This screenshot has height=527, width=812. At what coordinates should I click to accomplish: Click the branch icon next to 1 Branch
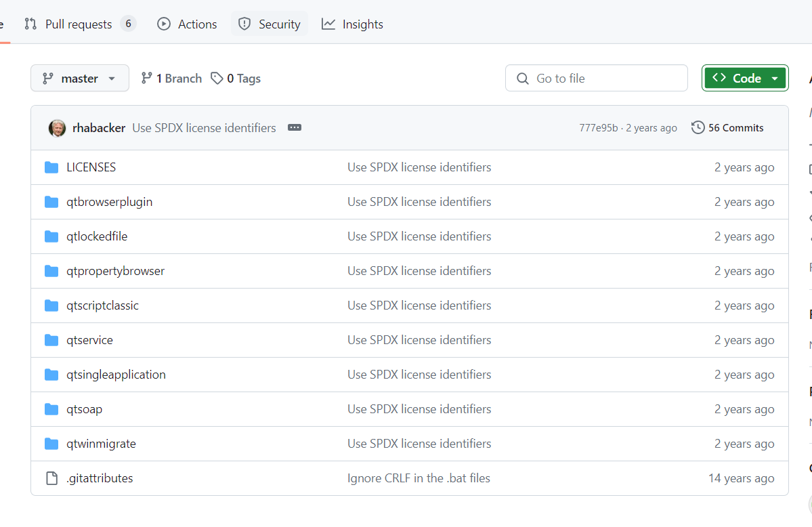coord(146,78)
